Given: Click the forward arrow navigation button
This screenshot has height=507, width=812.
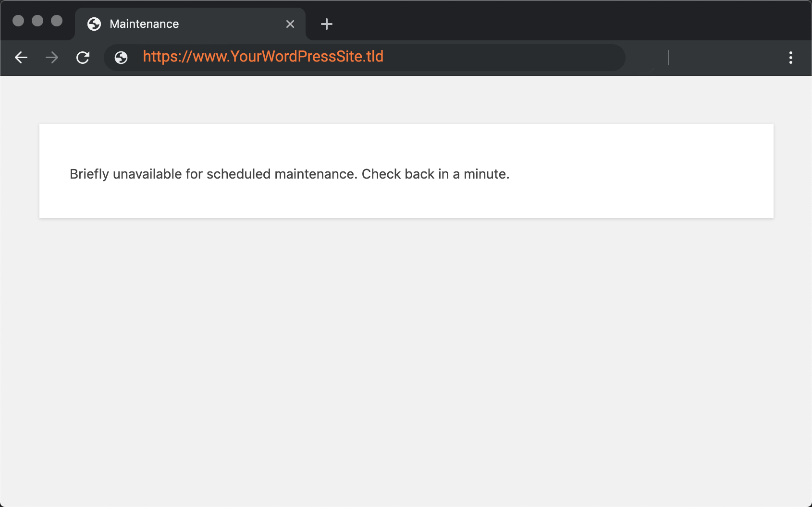Looking at the screenshot, I should [52, 58].
